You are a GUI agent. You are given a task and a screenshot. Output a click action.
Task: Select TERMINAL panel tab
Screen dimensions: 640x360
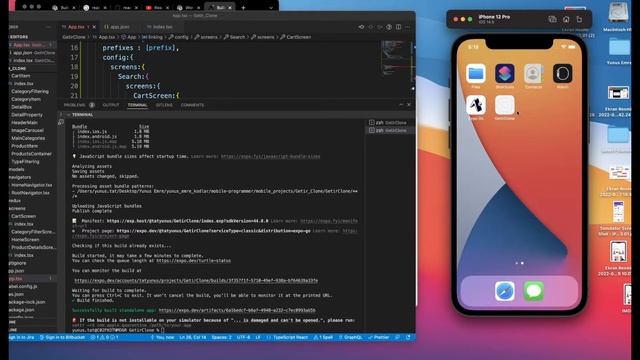point(137,105)
